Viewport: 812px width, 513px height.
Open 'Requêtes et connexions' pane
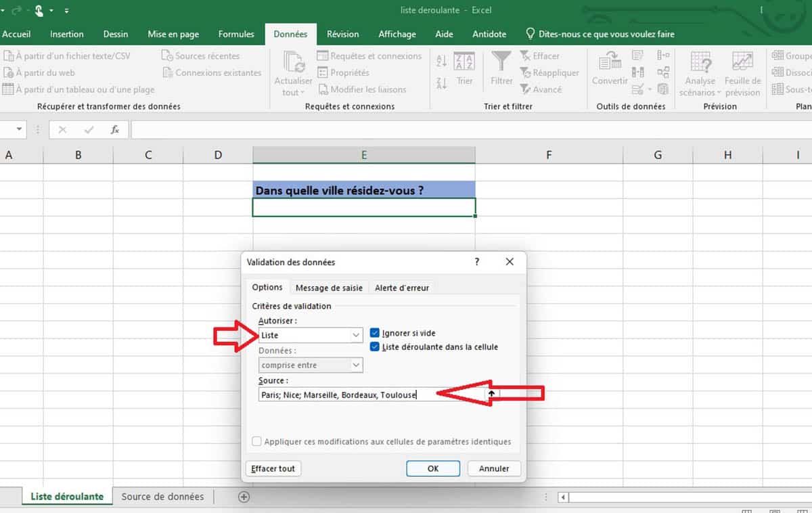(x=369, y=56)
